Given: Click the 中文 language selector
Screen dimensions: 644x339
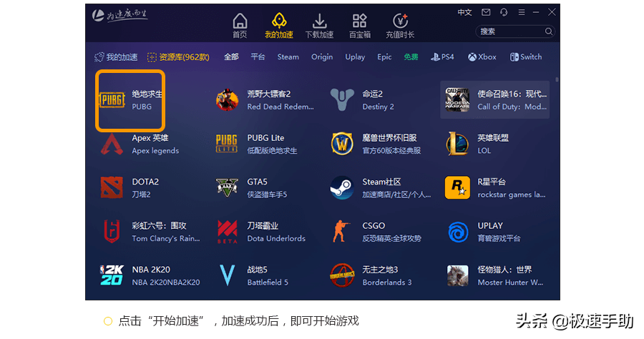Looking at the screenshot, I should [x=465, y=12].
